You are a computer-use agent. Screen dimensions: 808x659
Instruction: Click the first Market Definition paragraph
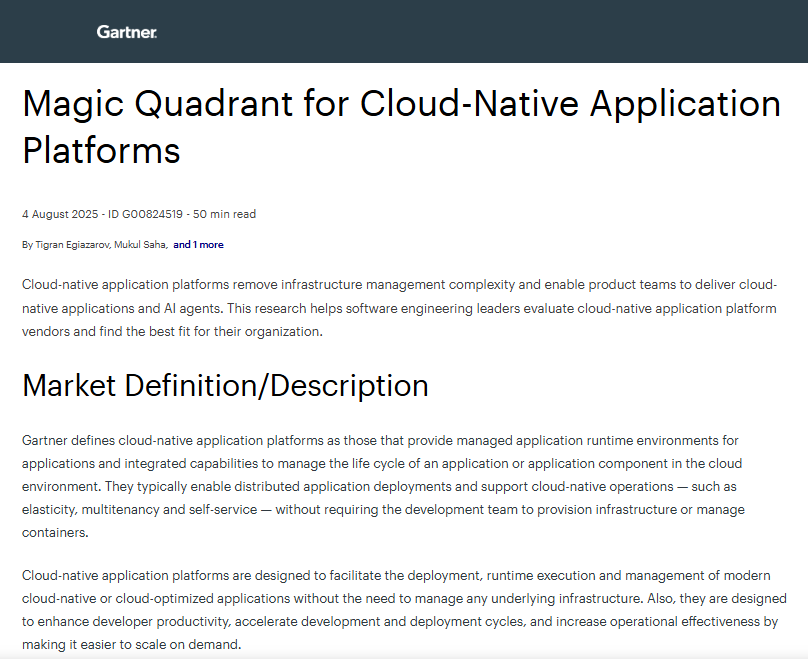pos(400,485)
